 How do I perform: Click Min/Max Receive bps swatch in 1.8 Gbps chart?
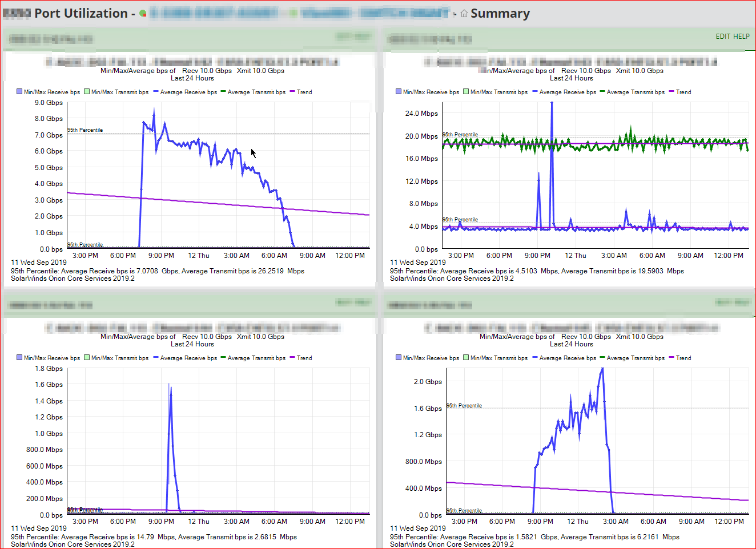19,357
